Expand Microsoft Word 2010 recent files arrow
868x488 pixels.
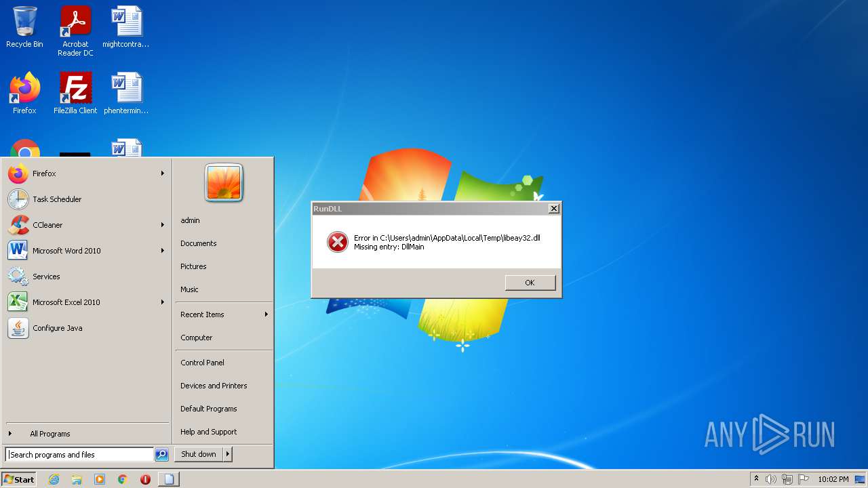click(163, 251)
